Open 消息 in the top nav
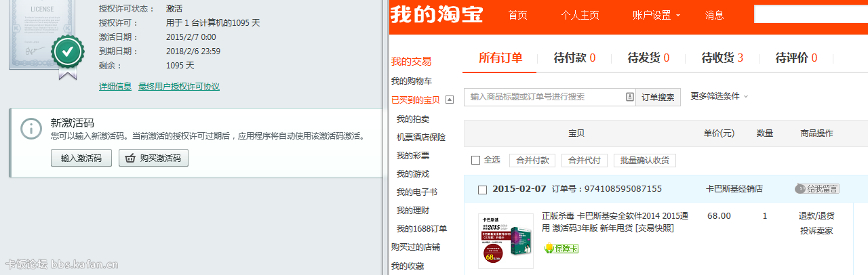This screenshot has height=275, width=868. [714, 15]
